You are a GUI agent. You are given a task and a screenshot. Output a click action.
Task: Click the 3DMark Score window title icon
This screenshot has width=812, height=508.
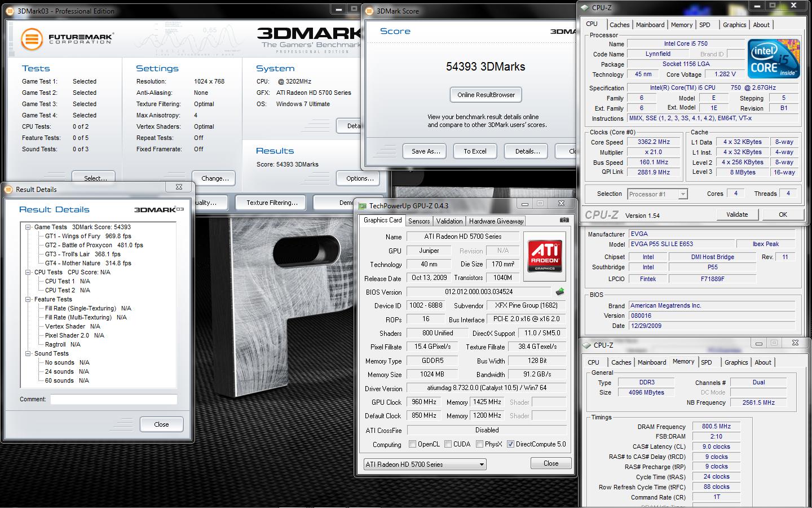[369, 11]
